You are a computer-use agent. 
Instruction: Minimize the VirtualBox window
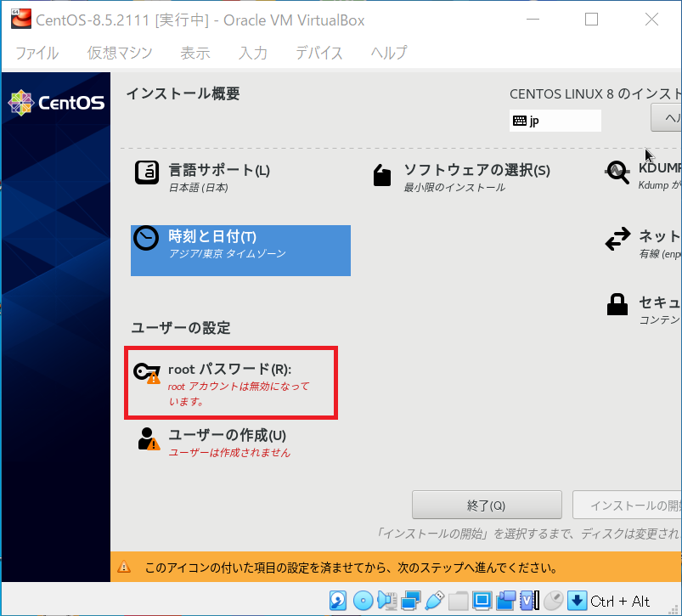533,20
